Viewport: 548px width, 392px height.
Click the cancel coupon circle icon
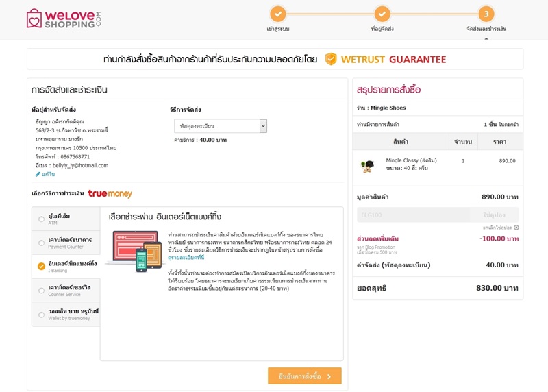point(516,228)
